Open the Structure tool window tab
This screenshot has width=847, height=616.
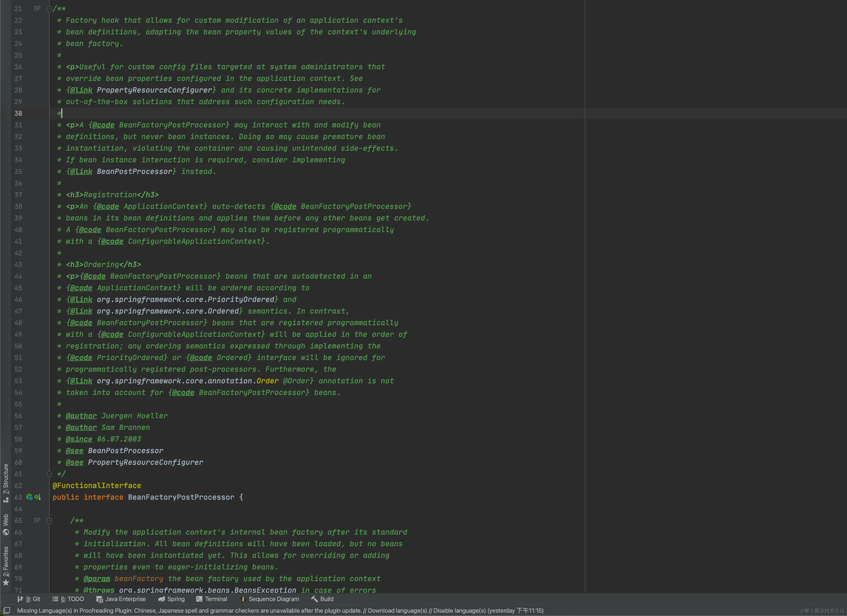tap(6, 483)
